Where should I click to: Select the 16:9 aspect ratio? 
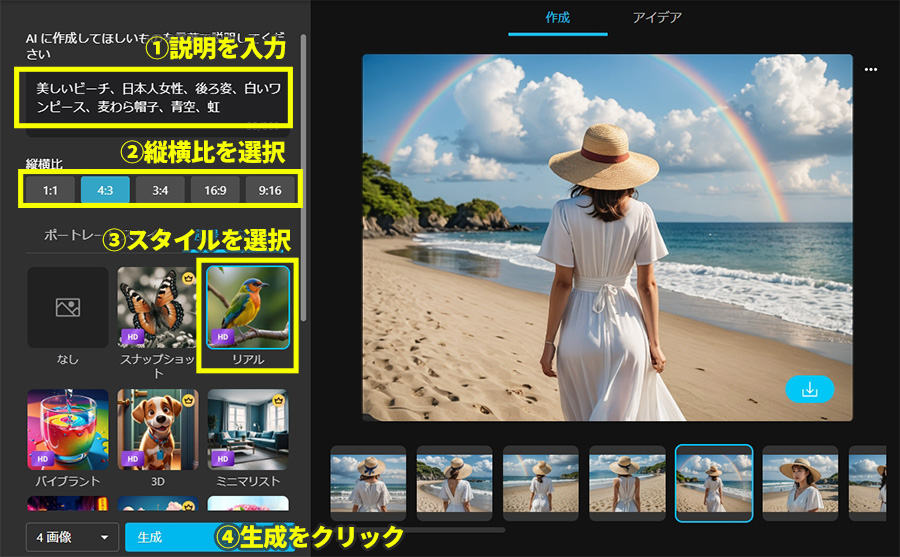(x=215, y=190)
